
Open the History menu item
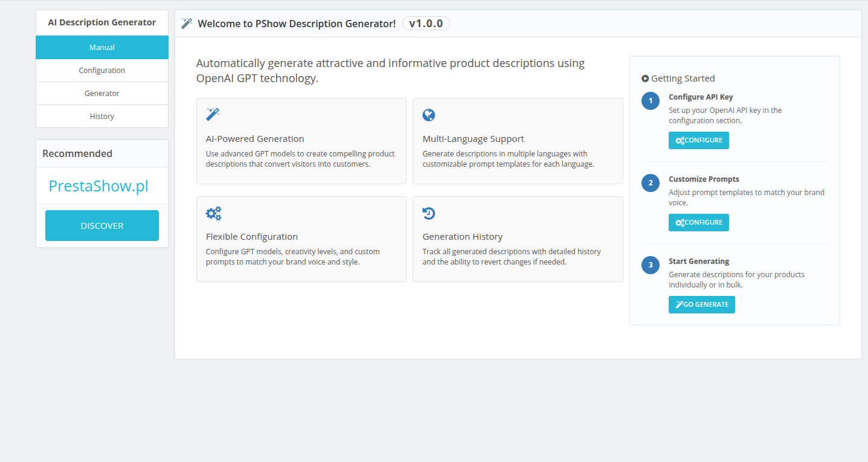pyautogui.click(x=102, y=116)
